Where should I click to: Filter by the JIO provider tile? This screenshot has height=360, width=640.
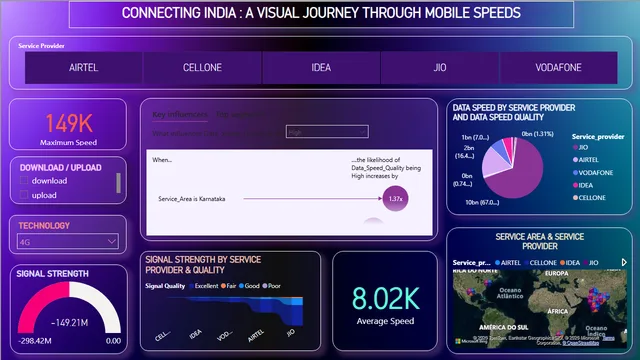point(440,68)
